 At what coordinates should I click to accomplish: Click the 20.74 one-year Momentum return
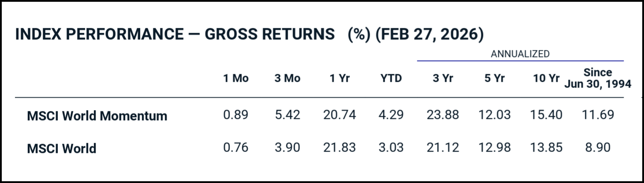pyautogui.click(x=340, y=115)
